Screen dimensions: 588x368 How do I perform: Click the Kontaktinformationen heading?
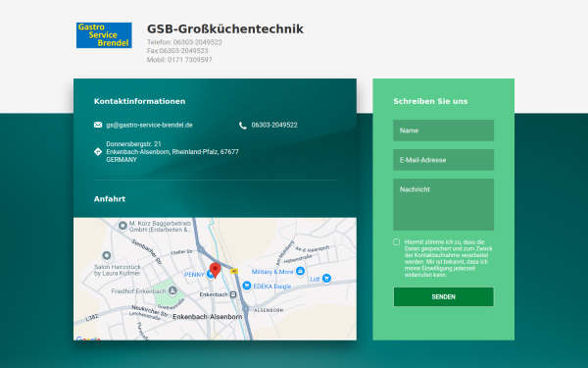(139, 101)
